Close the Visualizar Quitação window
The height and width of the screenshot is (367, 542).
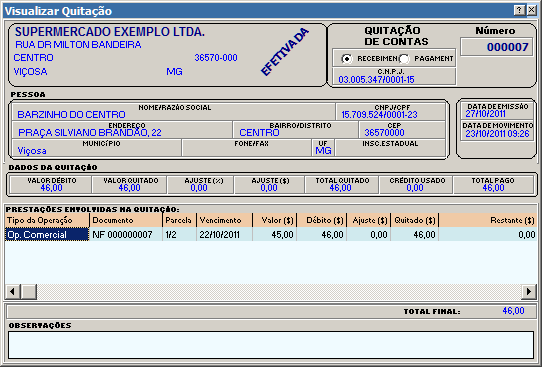(x=531, y=10)
